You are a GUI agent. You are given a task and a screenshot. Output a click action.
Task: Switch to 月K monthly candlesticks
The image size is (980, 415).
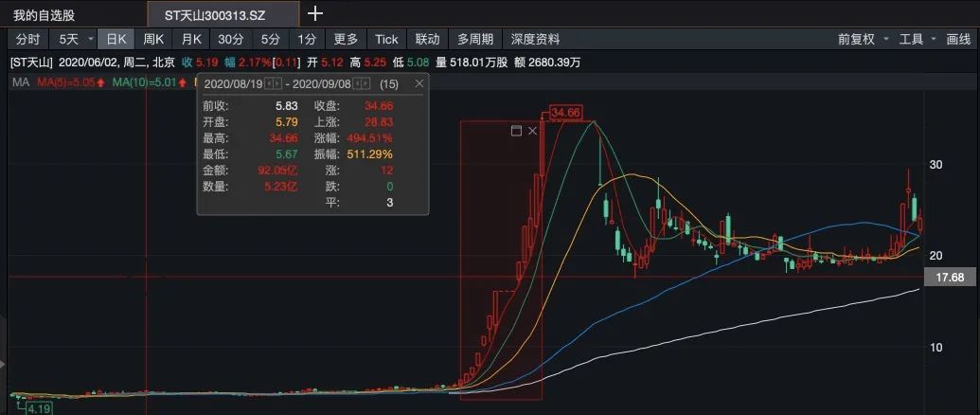(191, 40)
